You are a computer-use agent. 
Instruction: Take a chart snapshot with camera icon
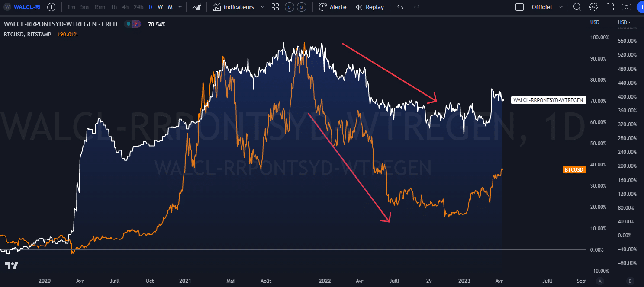pyautogui.click(x=626, y=7)
